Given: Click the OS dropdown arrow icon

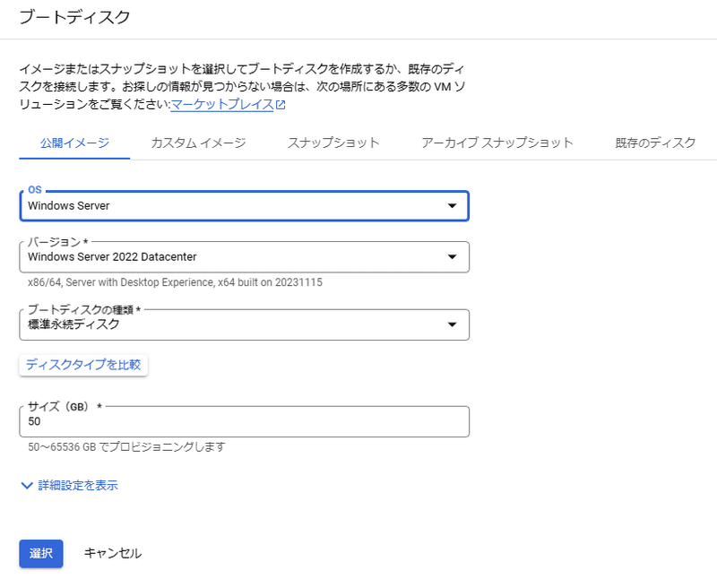Looking at the screenshot, I should click(x=452, y=206).
